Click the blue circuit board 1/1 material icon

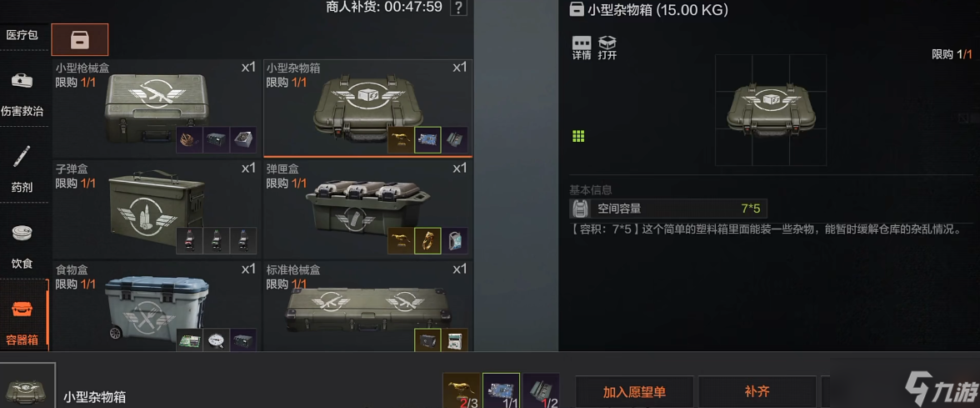[502, 390]
